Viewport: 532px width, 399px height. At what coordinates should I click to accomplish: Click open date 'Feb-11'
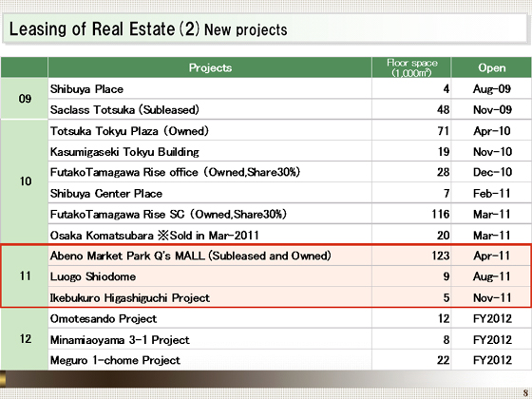coord(492,194)
